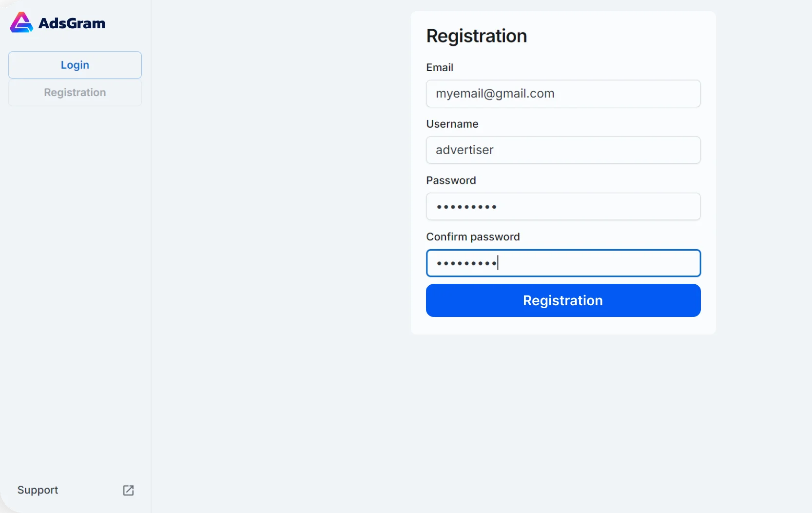
Task: Click the masked dots in Password field
Action: (x=466, y=207)
